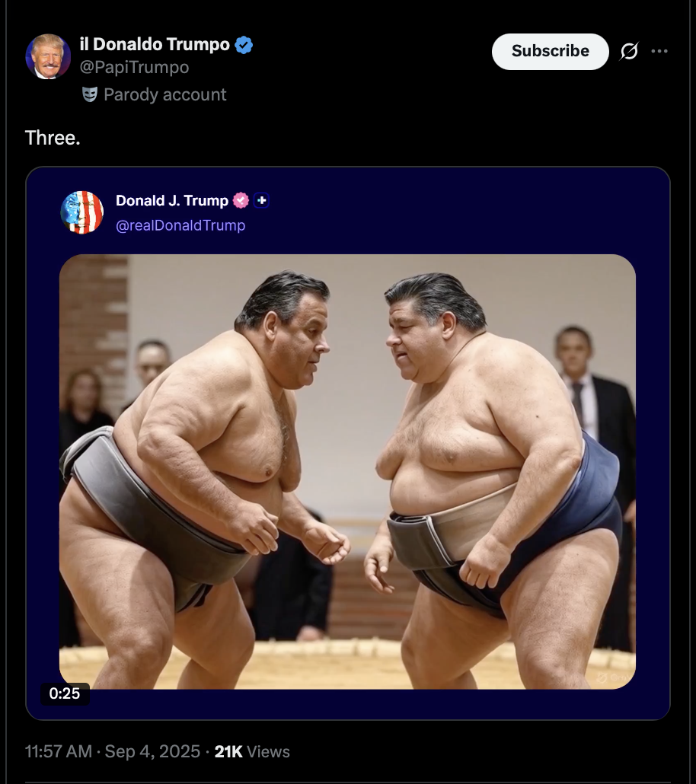Play the sumo wrestlers video
This screenshot has height=784, width=696.
tap(347, 471)
